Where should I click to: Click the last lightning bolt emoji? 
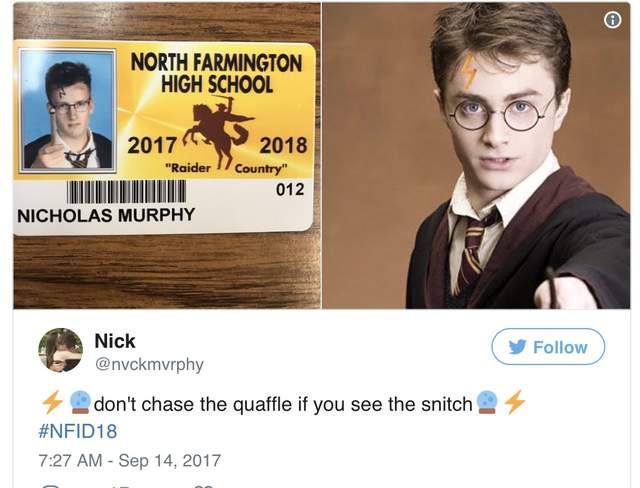point(514,402)
